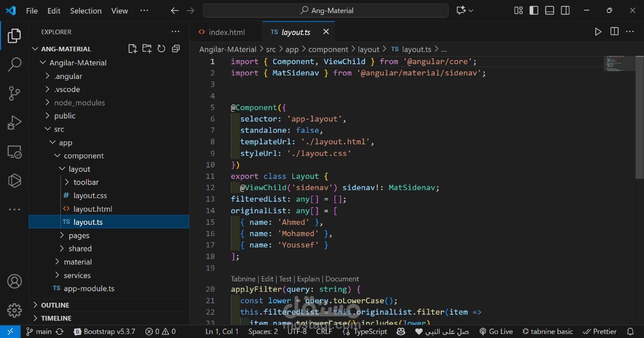Open app-module.ts in Explorer
Image resolution: width=644 pixels, height=338 pixels.
coord(109,288)
